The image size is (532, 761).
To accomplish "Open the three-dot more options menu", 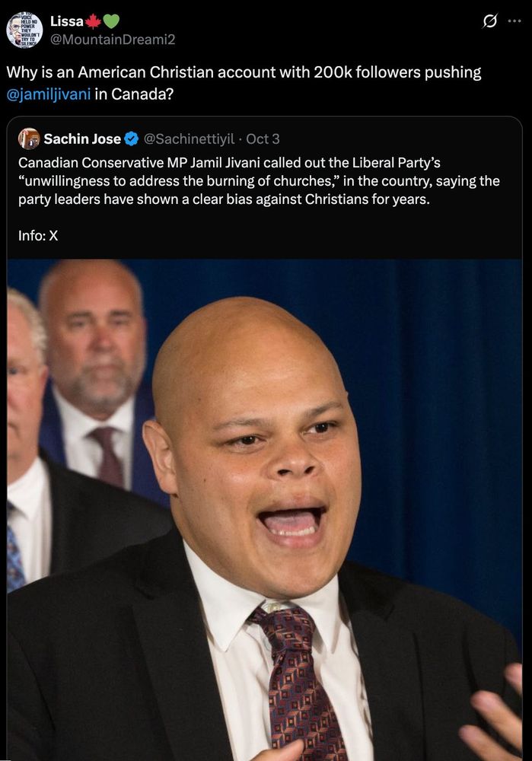I will [514, 21].
